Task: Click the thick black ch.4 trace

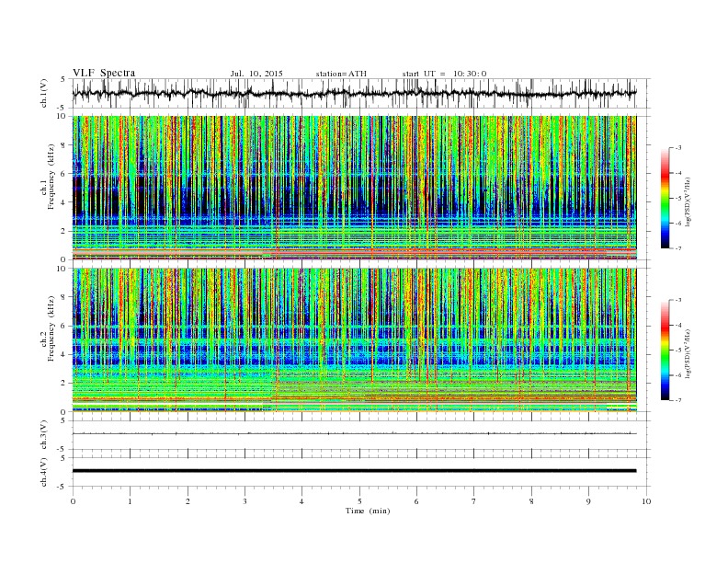Action: point(354,471)
